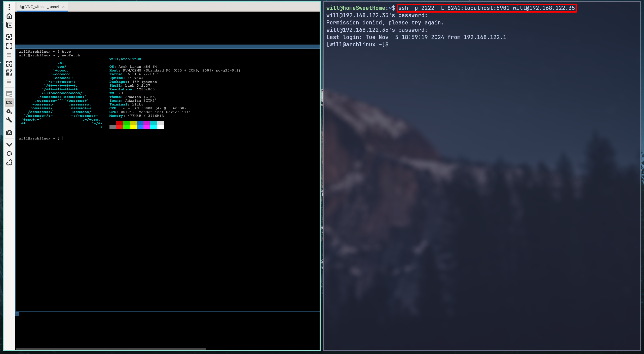Open the Remmina main window home icon
The height and width of the screenshot is (354, 644).
pos(9,16)
